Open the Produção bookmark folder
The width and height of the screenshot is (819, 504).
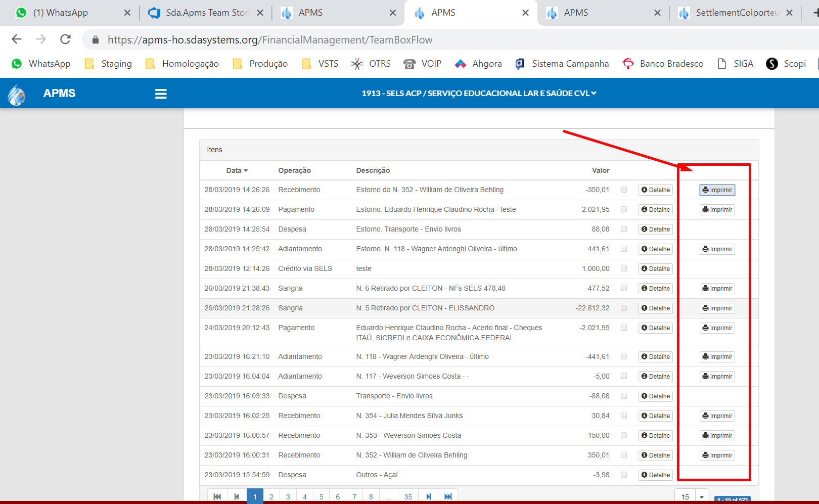(x=260, y=64)
